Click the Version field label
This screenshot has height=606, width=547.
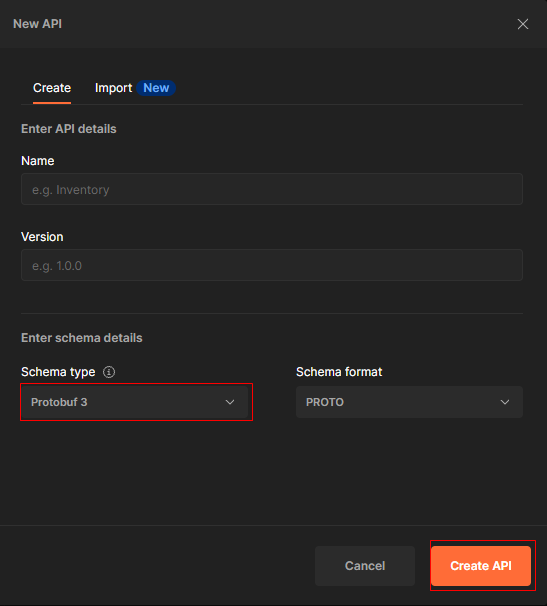pos(42,237)
